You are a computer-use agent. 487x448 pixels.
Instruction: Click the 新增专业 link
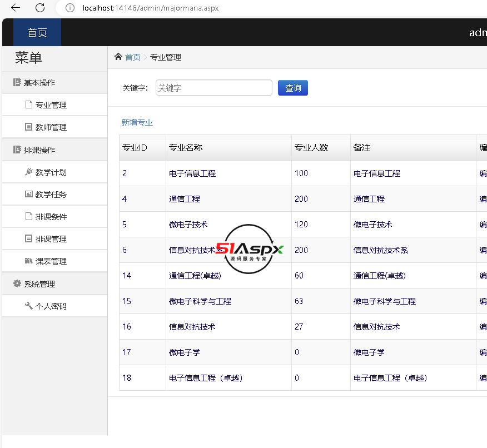(137, 122)
